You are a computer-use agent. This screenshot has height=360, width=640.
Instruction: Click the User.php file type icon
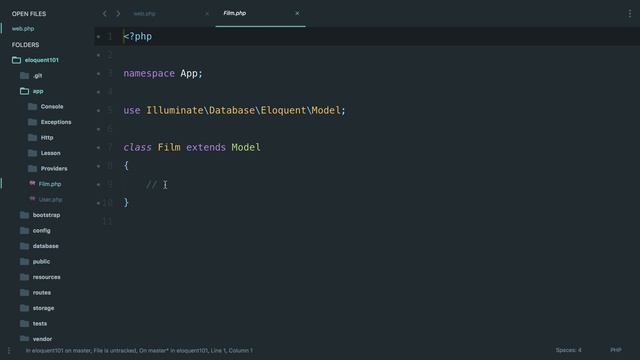coord(32,199)
